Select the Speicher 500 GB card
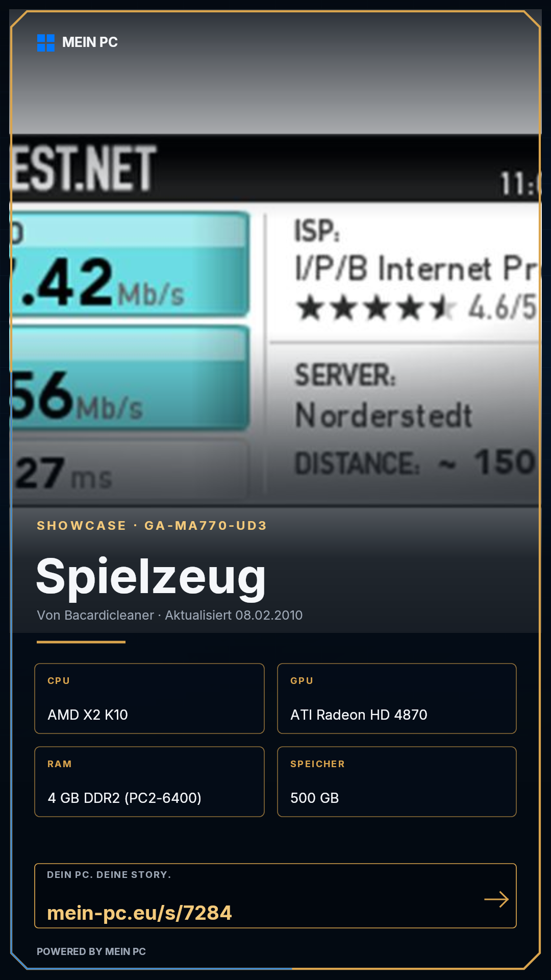The image size is (551, 980). (397, 781)
